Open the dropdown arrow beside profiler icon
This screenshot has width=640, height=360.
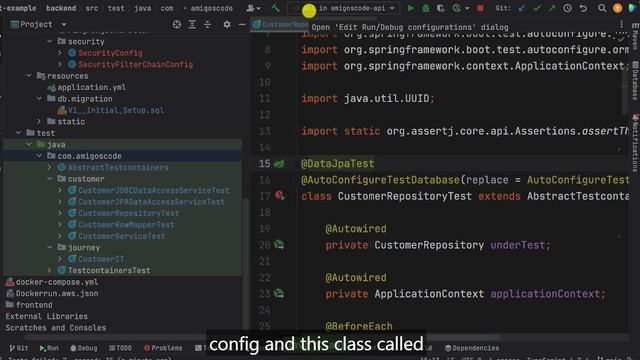pos(467,8)
